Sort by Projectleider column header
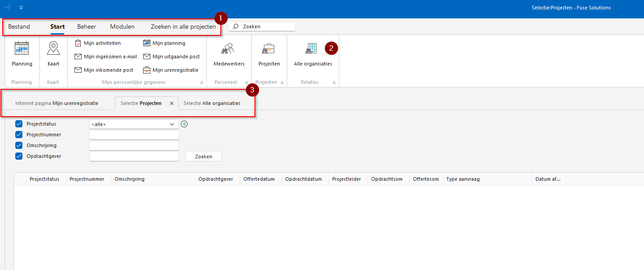The image size is (644, 270). tap(348, 179)
